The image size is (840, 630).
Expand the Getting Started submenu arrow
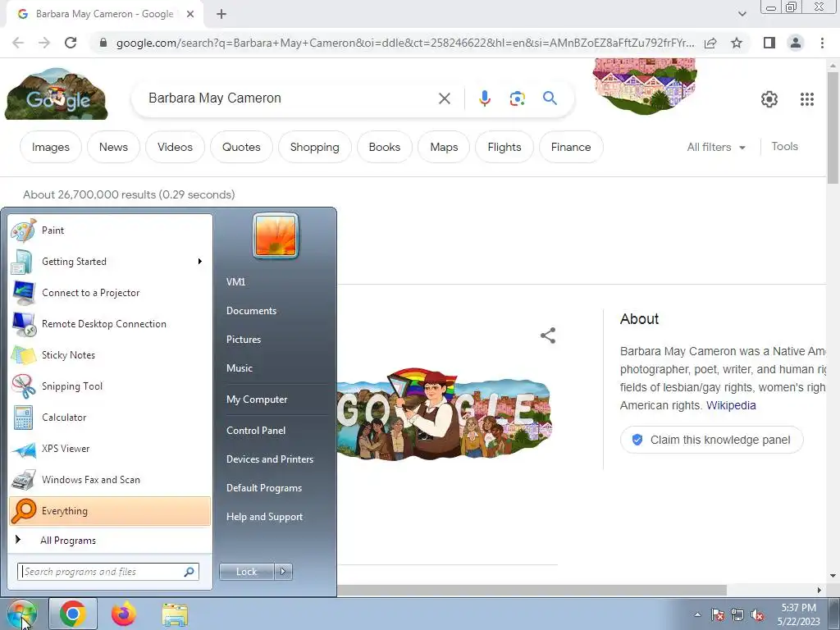(200, 262)
